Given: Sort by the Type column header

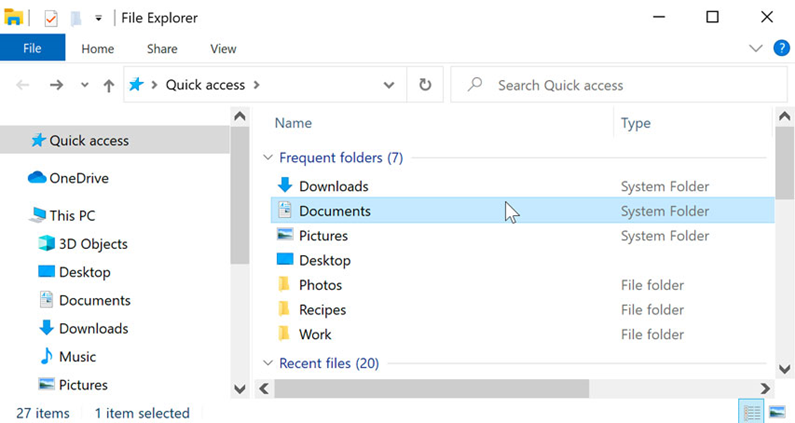Looking at the screenshot, I should click(636, 123).
